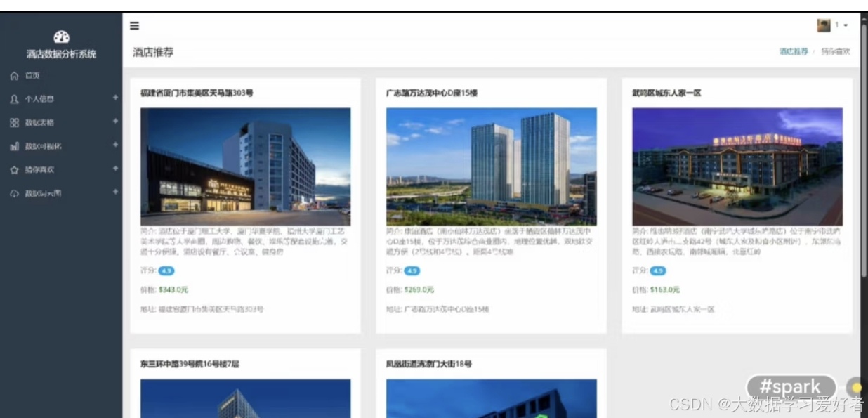Click the grid icon for 数据表格
Screen dimensions: 868x418
14,122
